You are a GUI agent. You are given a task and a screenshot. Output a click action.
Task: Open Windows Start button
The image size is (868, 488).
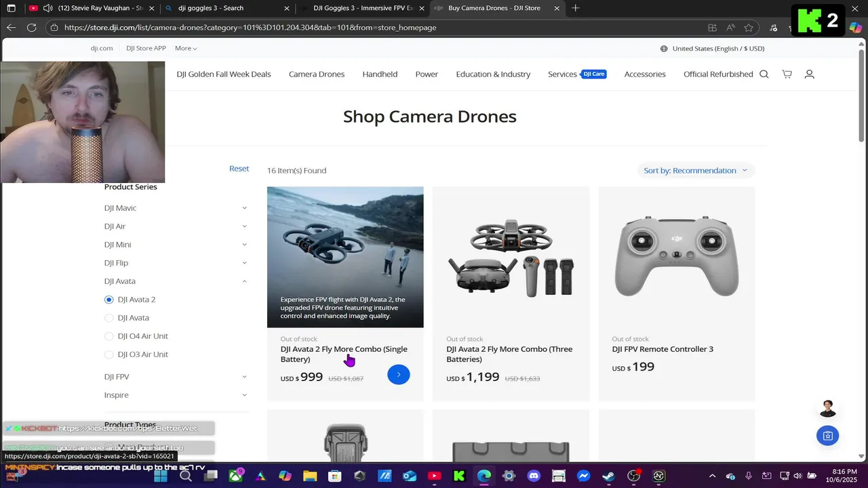[x=161, y=476]
